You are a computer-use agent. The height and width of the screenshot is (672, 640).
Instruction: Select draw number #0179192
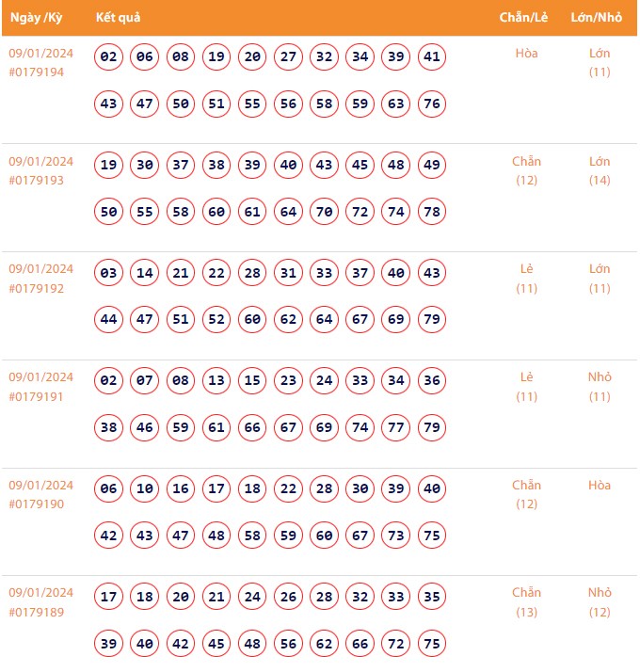(36, 288)
